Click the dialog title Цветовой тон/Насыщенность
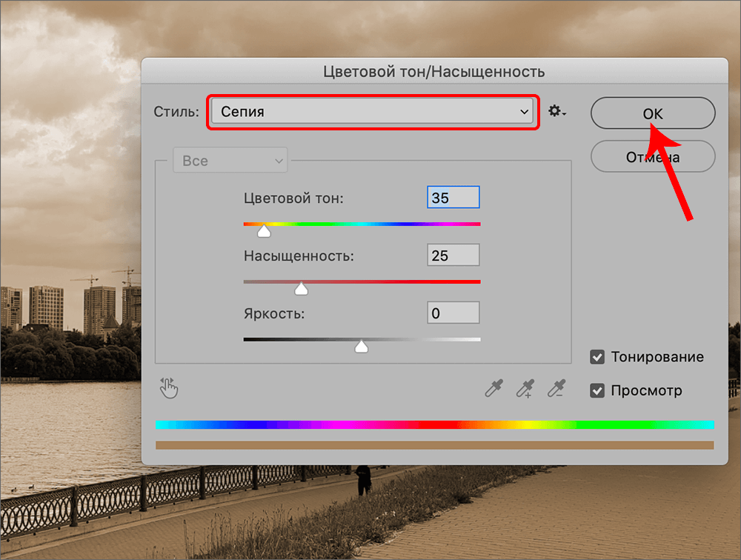Screen dimensions: 741x560 433,72
